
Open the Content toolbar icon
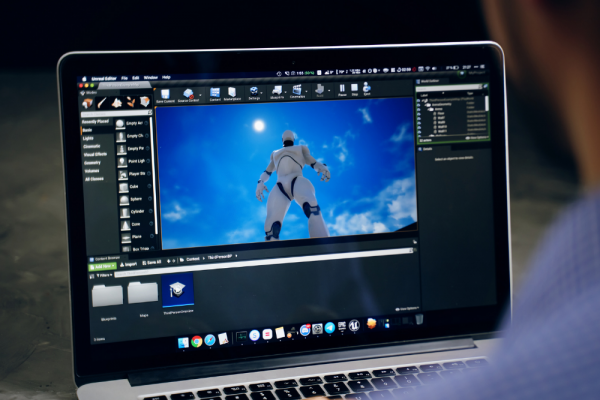pyautogui.click(x=215, y=94)
